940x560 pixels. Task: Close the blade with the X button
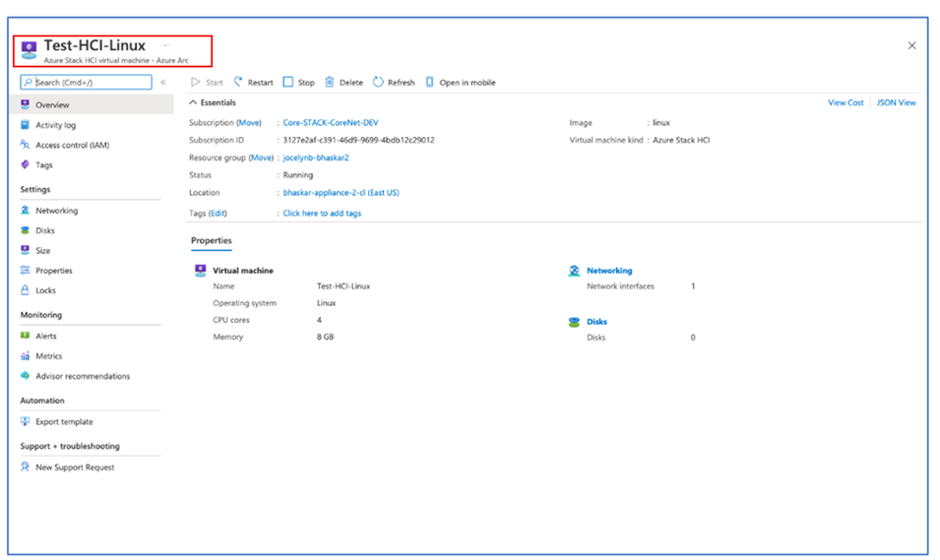[x=911, y=45]
